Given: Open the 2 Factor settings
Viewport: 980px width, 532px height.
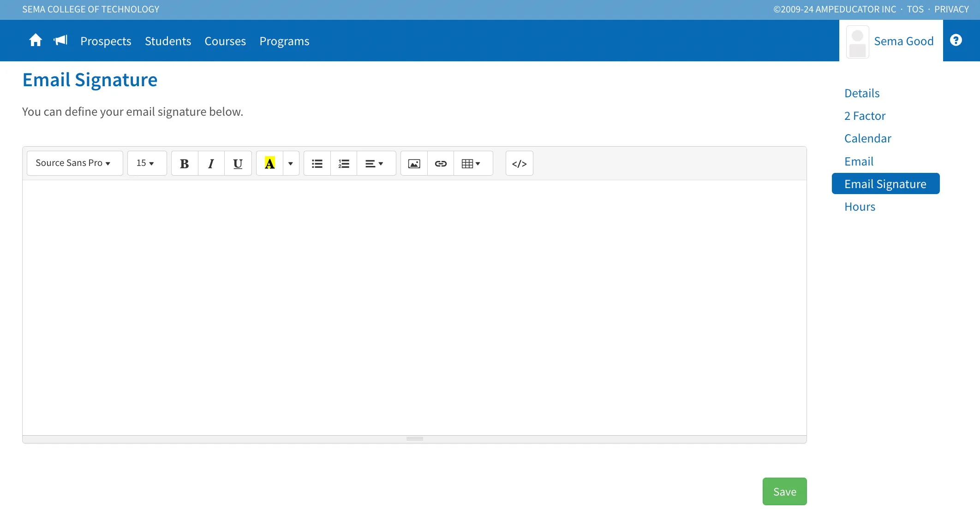Looking at the screenshot, I should click(x=865, y=116).
